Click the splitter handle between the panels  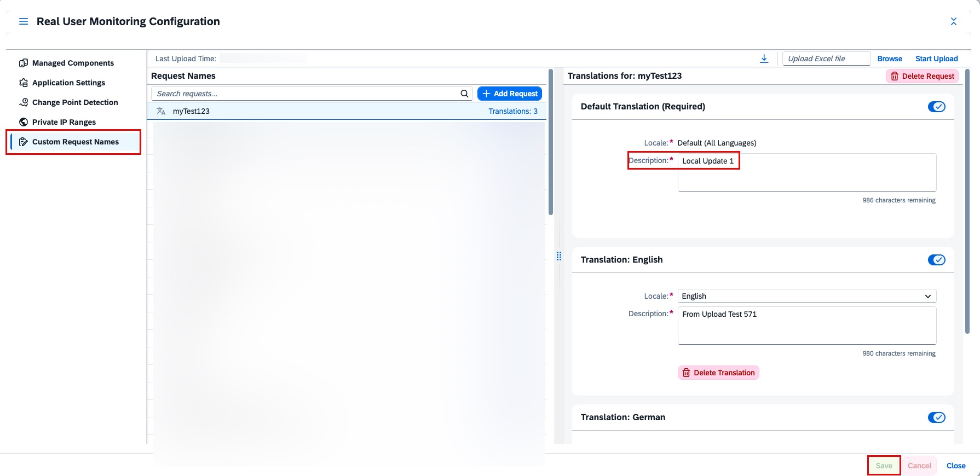(x=559, y=256)
